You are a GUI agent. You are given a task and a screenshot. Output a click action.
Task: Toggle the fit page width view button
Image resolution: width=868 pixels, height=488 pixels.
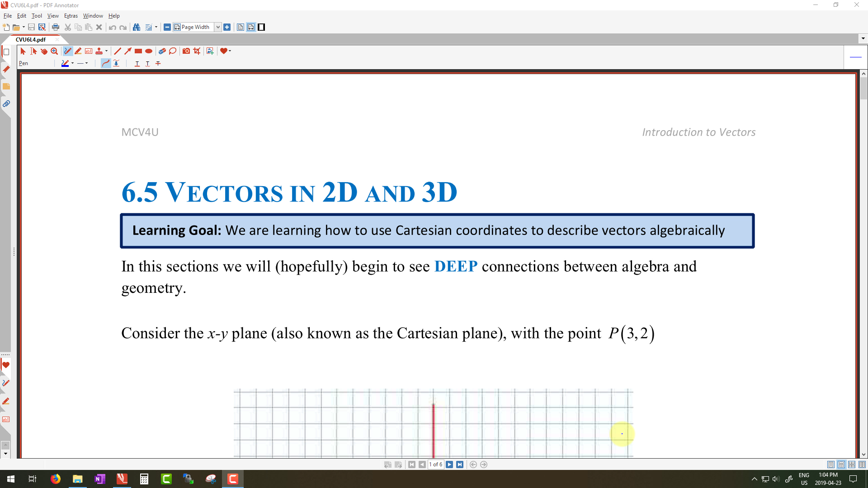click(x=251, y=27)
